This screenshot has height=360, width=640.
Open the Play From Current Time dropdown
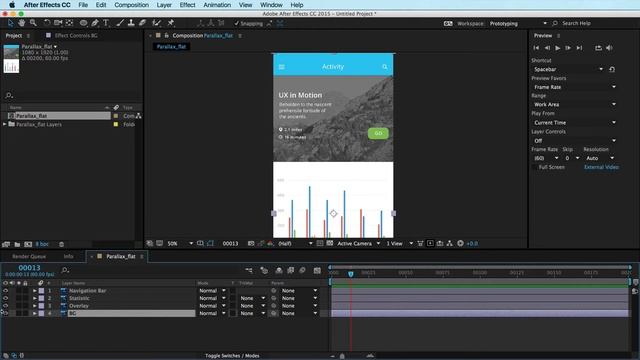(574, 122)
